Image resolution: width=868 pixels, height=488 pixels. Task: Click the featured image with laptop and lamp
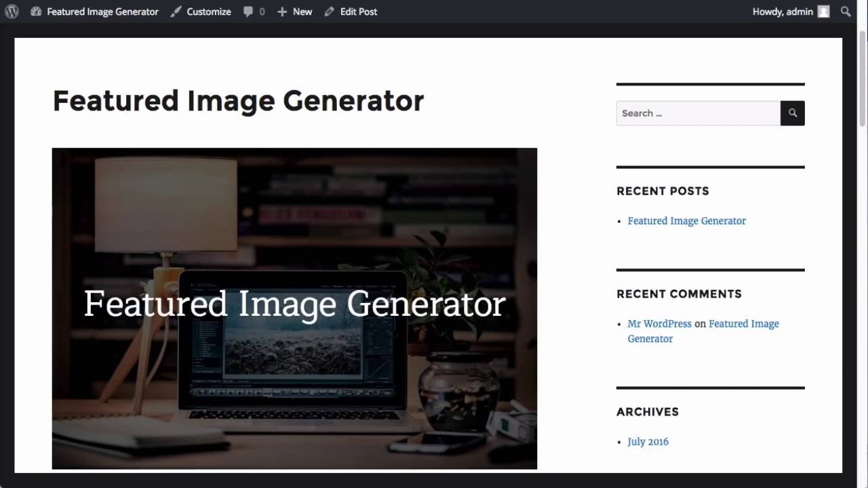[x=294, y=308]
